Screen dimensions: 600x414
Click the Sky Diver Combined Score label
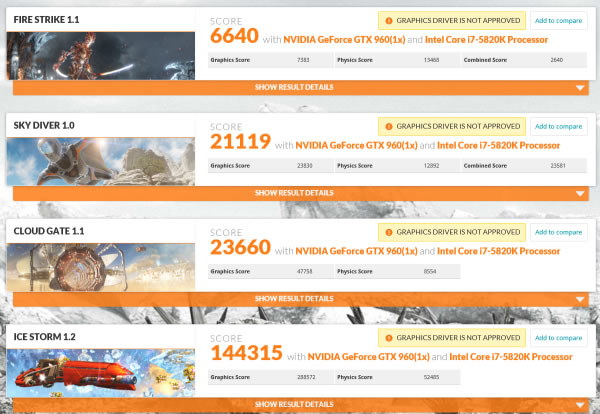point(485,166)
